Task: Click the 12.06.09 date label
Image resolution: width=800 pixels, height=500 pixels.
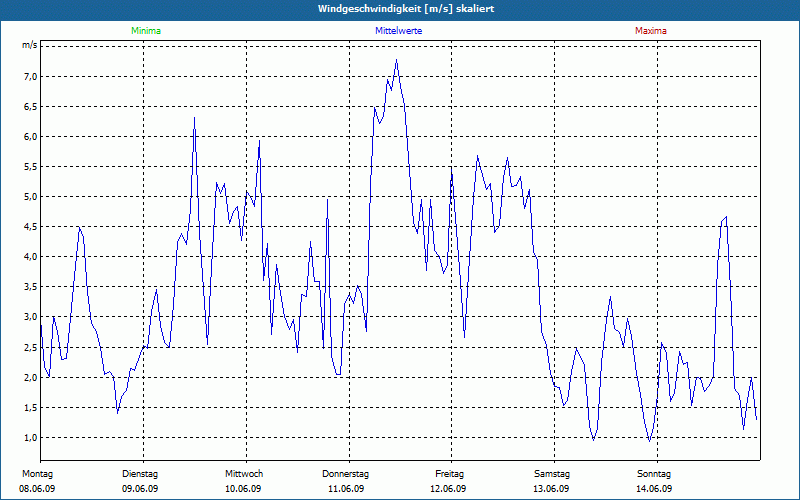Action: click(x=448, y=489)
